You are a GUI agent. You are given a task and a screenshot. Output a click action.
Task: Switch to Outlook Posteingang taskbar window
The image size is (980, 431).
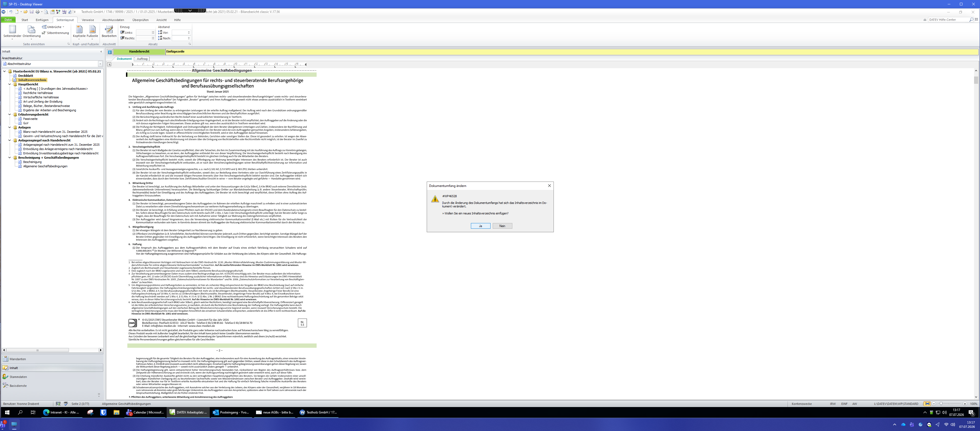click(231, 412)
